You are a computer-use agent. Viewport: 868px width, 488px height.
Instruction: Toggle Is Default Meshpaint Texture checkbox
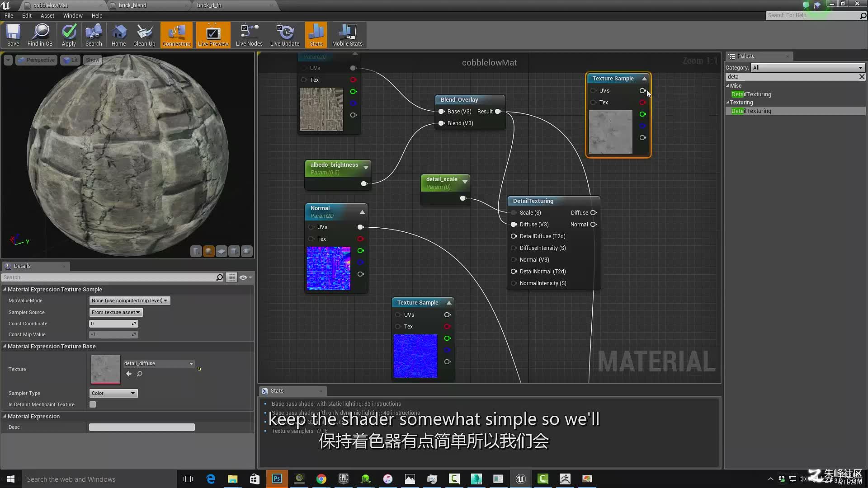pos(93,404)
